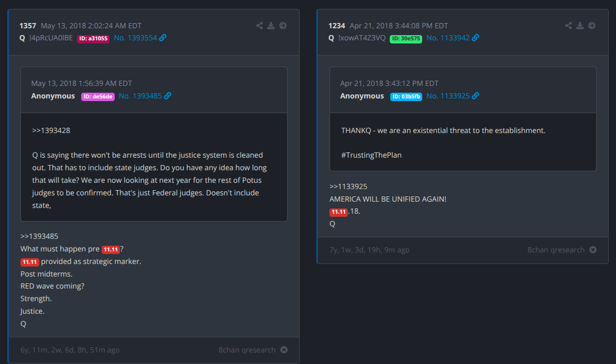616x364 pixels.
Task: Click Anonymous name in post No. 1133925
Action: click(362, 96)
